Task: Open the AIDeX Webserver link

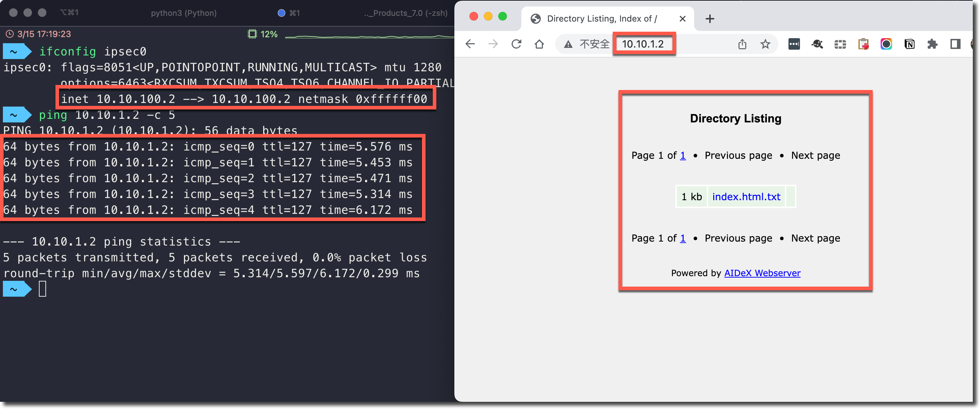Action: pos(762,273)
